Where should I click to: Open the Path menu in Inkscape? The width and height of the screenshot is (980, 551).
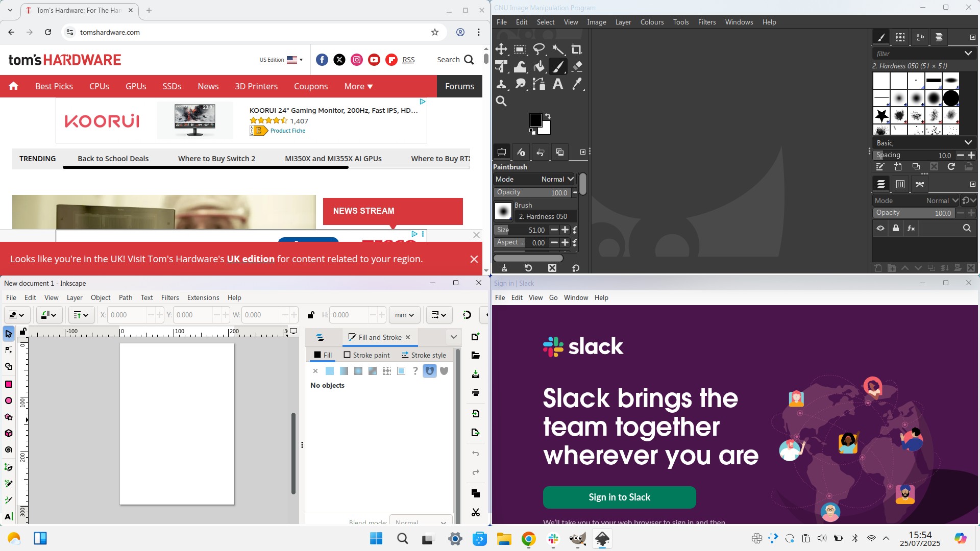(x=126, y=297)
